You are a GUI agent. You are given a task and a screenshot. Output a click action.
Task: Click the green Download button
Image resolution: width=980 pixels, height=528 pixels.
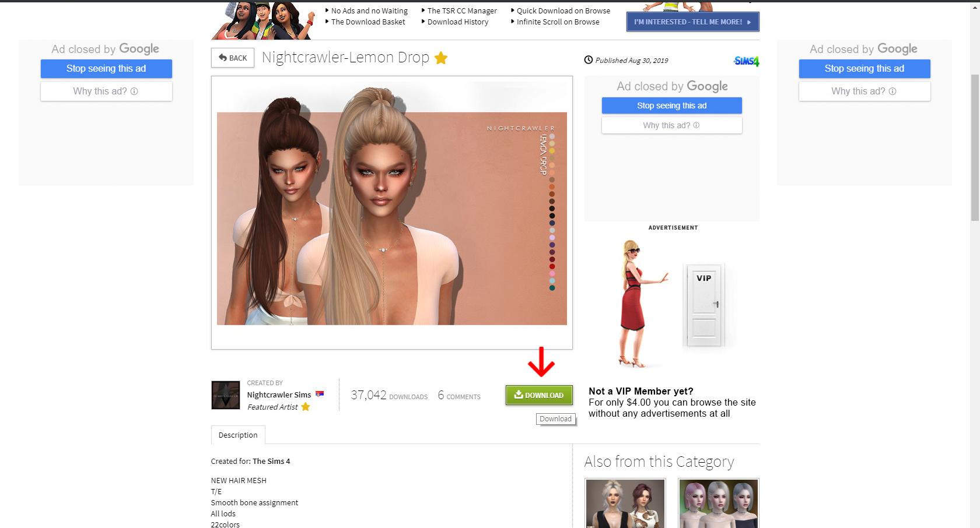539,395
